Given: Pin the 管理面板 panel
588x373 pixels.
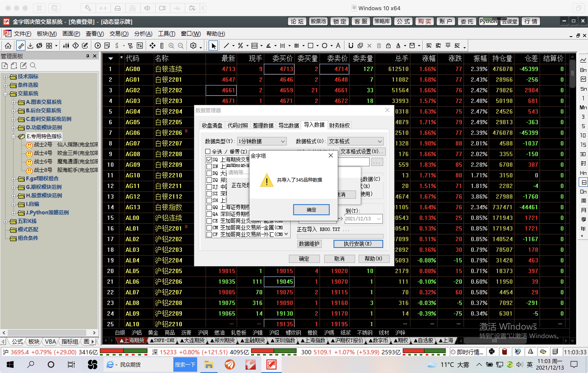Looking at the screenshot, I should click(88, 56).
